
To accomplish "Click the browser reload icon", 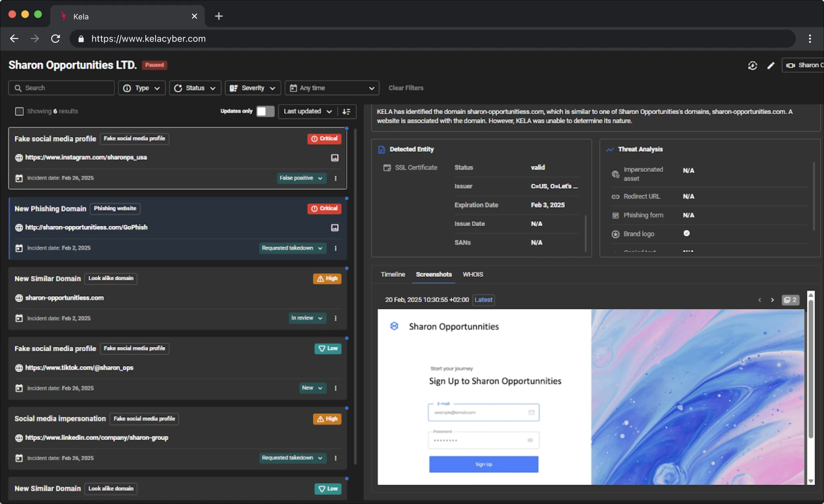I will (55, 39).
